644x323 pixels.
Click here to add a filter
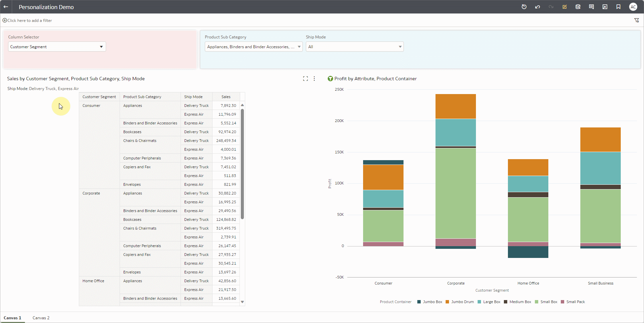[x=27, y=20]
